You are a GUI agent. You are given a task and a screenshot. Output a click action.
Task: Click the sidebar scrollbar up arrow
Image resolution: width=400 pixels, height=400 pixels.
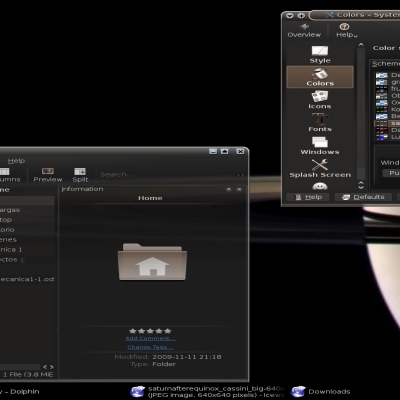pyautogui.click(x=361, y=44)
